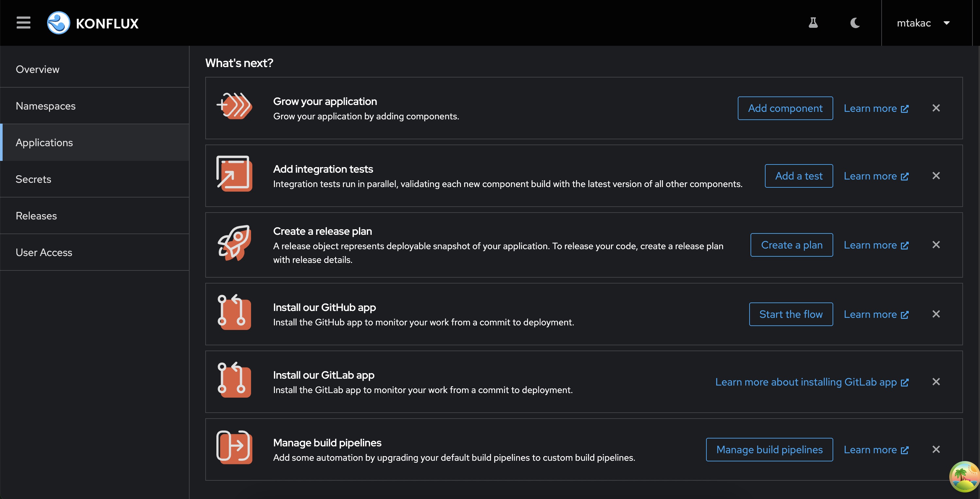This screenshot has height=499, width=980.
Task: Open the experimental features flask icon
Action: click(813, 23)
